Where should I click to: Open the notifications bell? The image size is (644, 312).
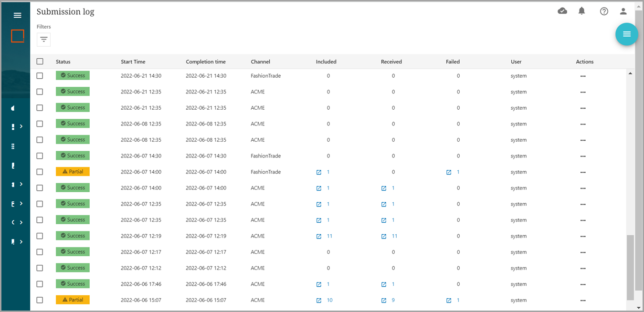[x=581, y=11]
